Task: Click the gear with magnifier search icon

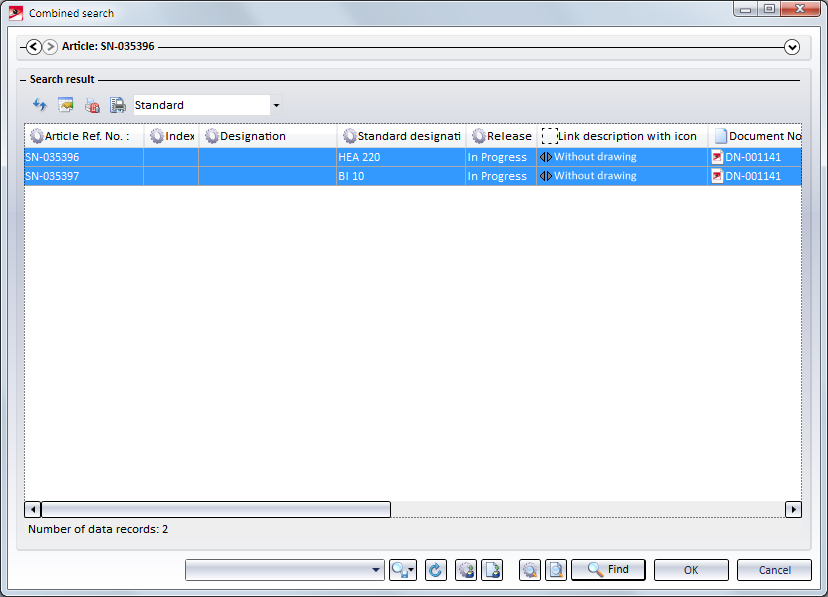Action: [x=530, y=570]
